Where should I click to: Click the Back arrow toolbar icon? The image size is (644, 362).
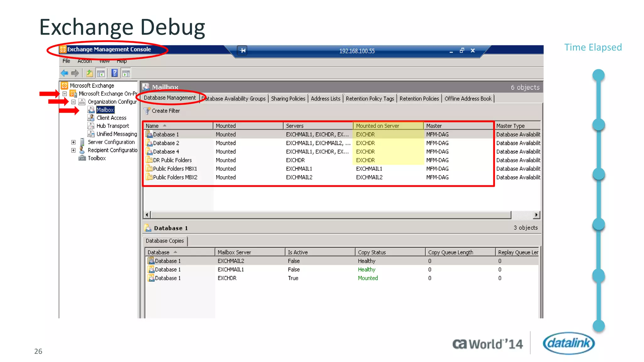[x=64, y=73]
